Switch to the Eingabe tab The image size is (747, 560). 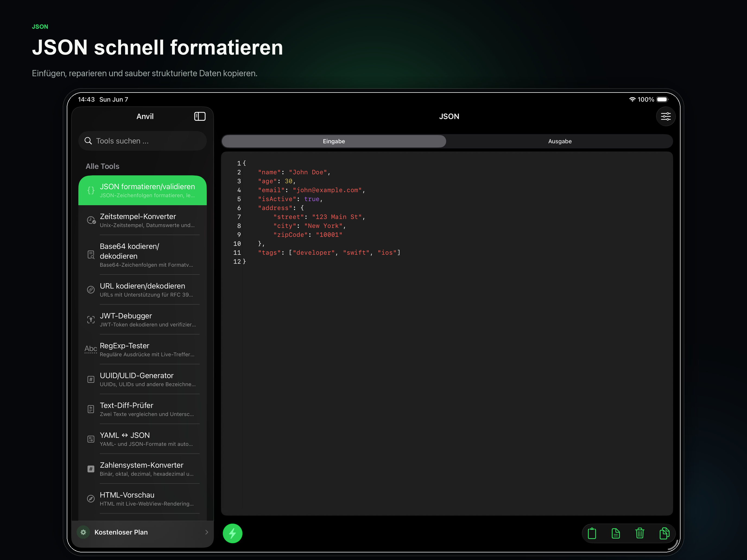point(334,141)
